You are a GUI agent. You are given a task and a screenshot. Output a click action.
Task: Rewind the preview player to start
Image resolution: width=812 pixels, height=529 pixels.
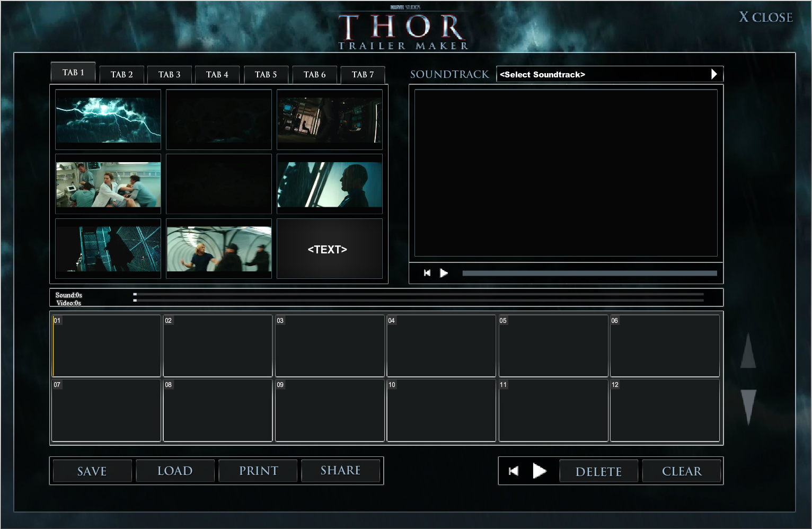tap(427, 273)
